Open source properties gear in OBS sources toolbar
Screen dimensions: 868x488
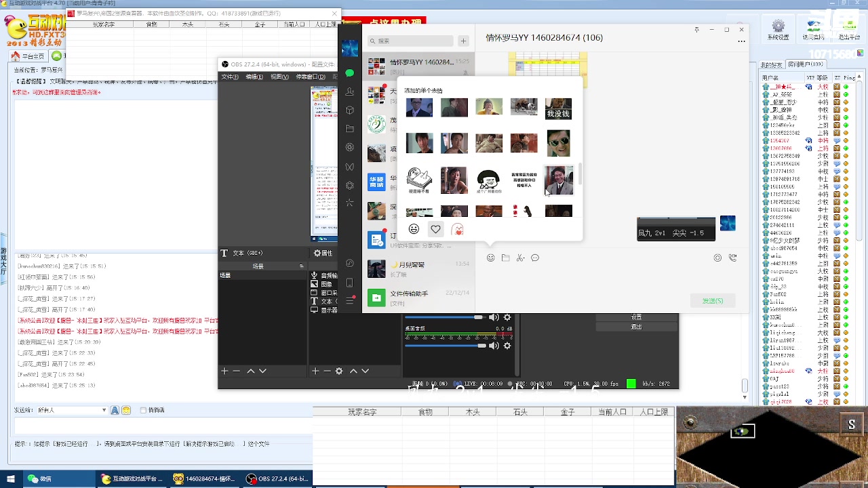click(x=339, y=371)
